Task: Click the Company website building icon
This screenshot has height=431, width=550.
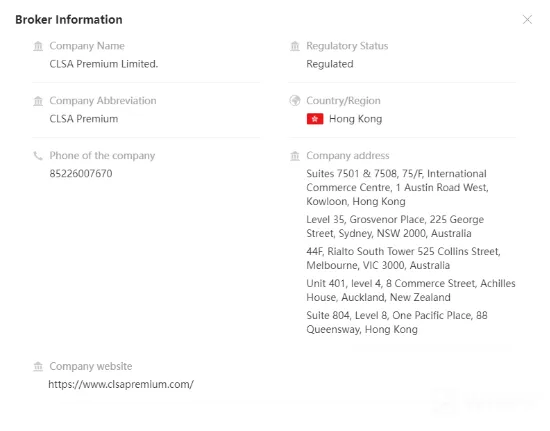Action: tap(38, 366)
